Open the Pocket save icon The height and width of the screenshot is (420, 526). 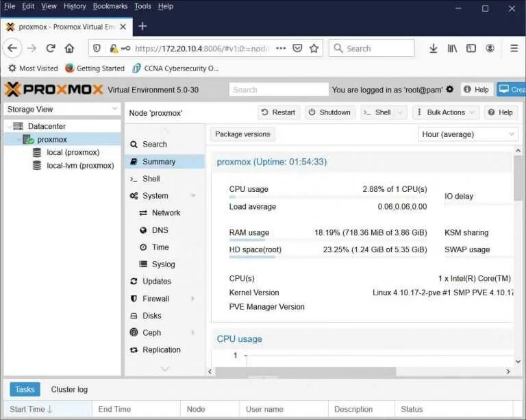297,49
